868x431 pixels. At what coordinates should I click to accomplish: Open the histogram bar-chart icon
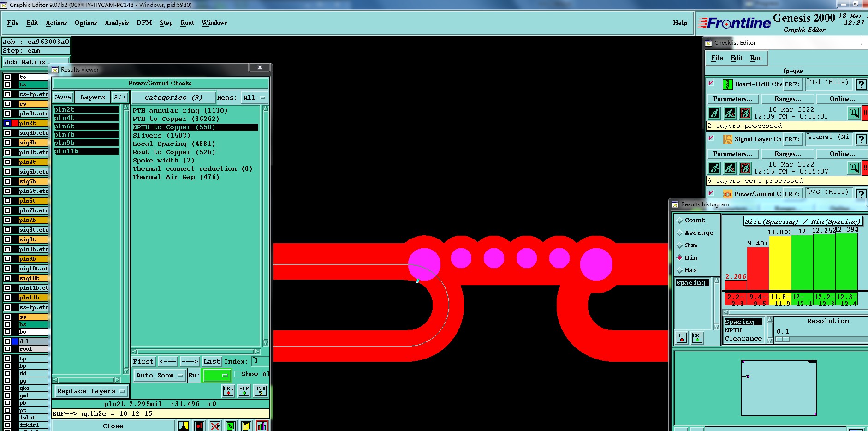262,426
